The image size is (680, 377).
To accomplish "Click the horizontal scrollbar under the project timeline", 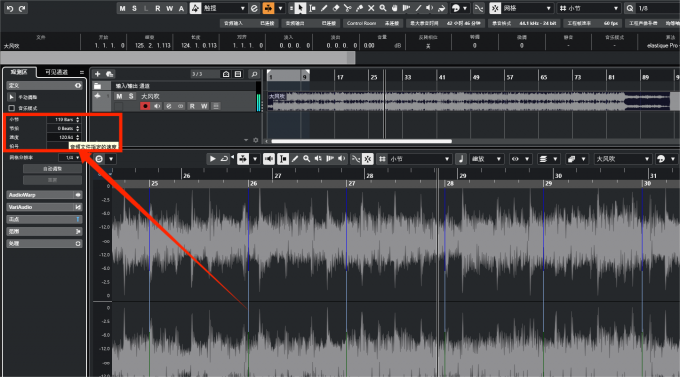I will (362, 141).
